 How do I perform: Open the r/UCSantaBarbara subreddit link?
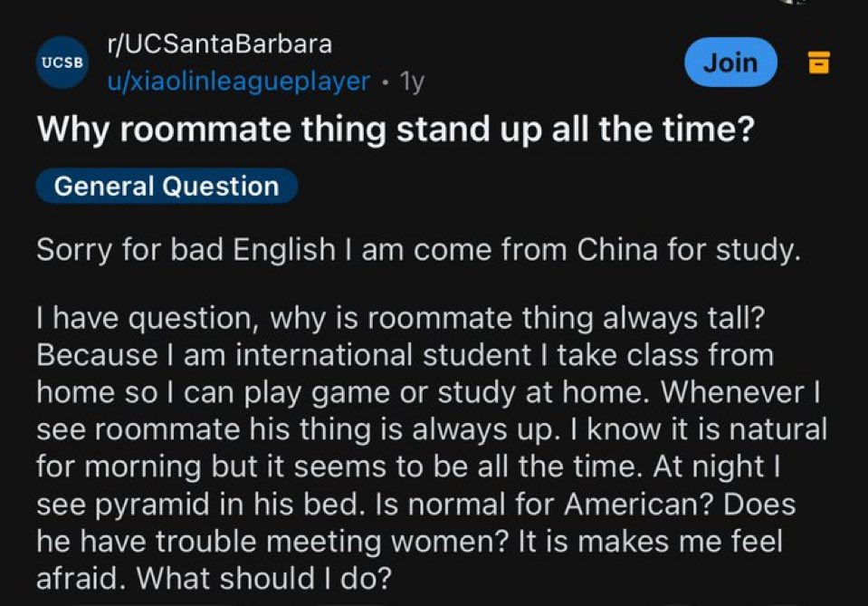point(219,43)
